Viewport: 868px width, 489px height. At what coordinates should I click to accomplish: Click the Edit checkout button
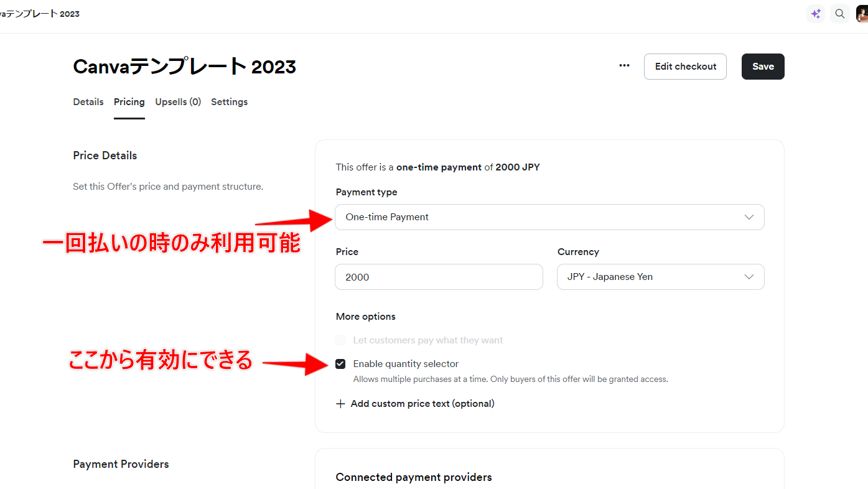coord(685,67)
